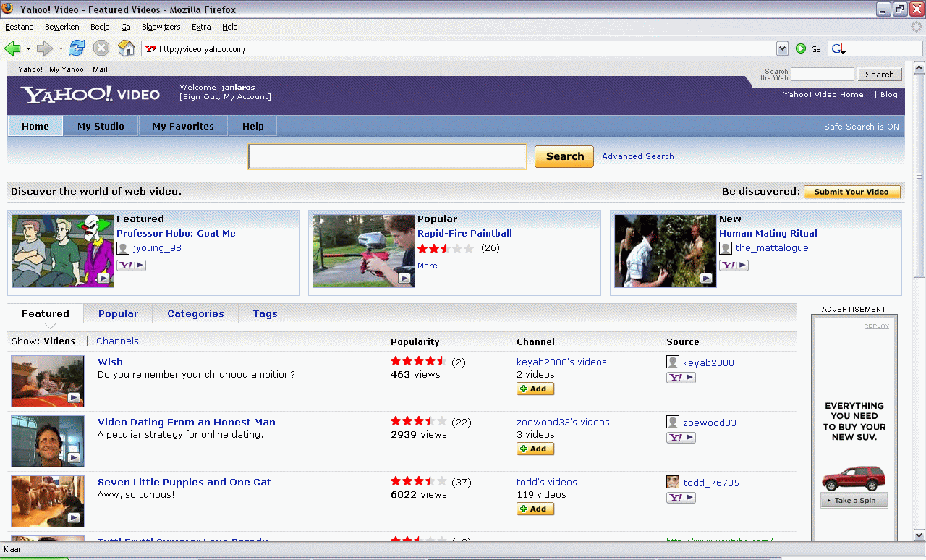
Task: Open Rapid-Fire Paintball thumbnail
Action: pos(364,251)
